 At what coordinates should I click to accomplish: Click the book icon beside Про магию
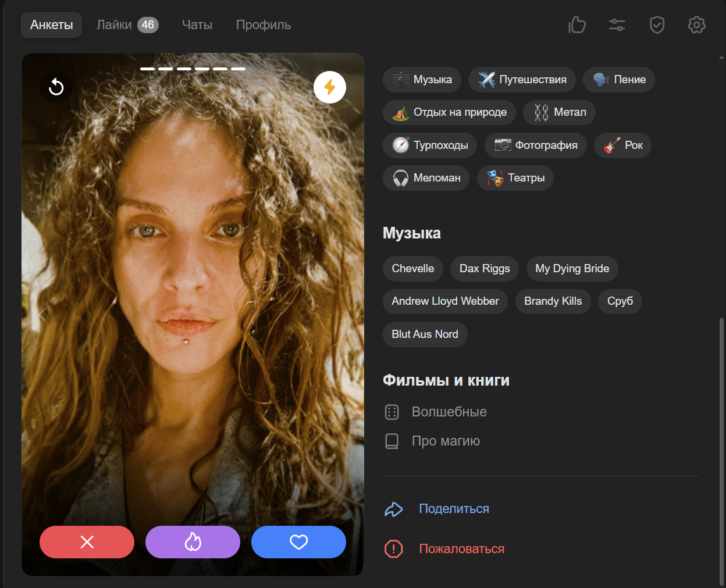click(x=392, y=441)
